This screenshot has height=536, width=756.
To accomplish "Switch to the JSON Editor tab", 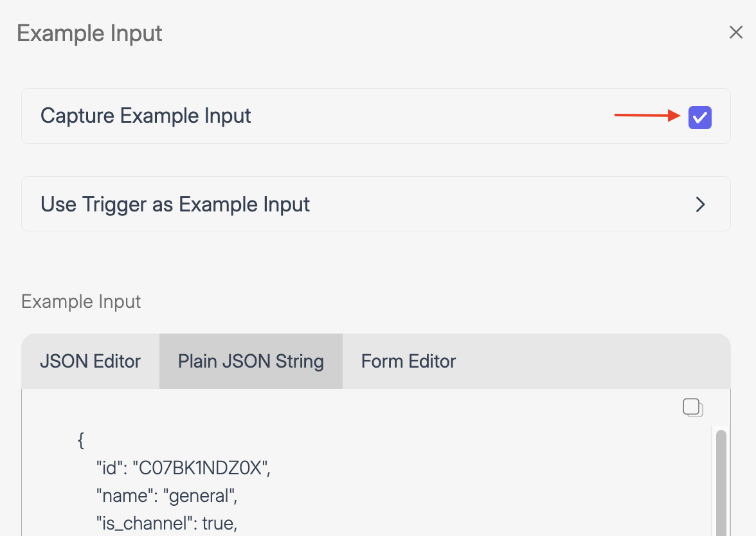I will pyautogui.click(x=90, y=361).
